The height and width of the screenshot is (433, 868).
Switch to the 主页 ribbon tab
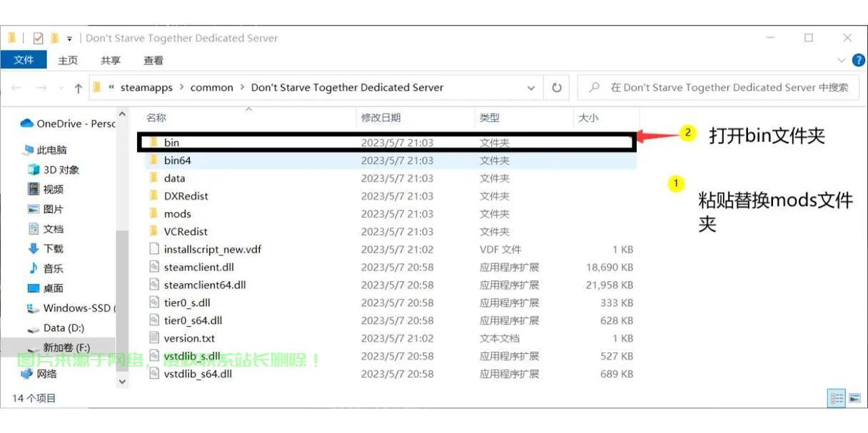[68, 61]
